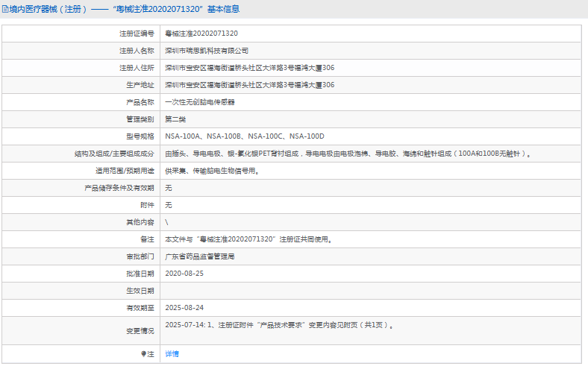Select the 第二类 value
The width and height of the screenshot is (588, 369).
tap(175, 119)
